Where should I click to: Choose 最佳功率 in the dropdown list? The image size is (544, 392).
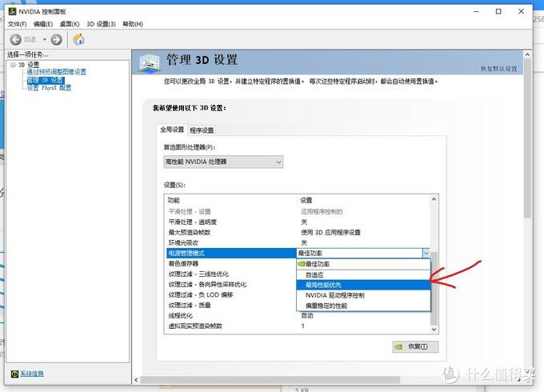pyautogui.click(x=363, y=264)
